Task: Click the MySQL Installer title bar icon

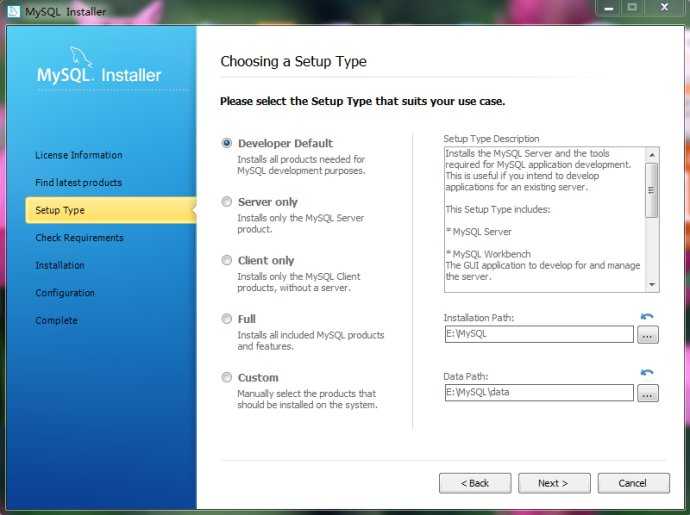Action: point(14,11)
